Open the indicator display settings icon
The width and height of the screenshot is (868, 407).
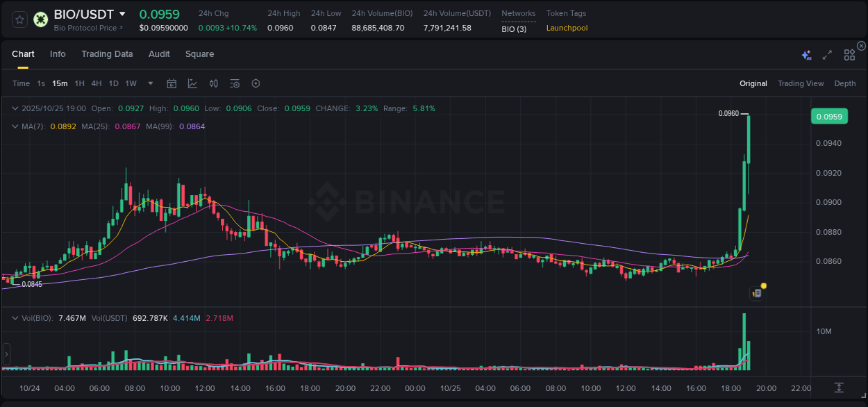[x=235, y=83]
